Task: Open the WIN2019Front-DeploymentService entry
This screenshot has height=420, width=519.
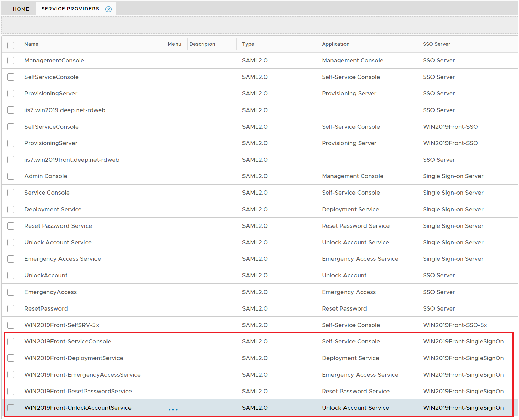Action: tap(74, 358)
